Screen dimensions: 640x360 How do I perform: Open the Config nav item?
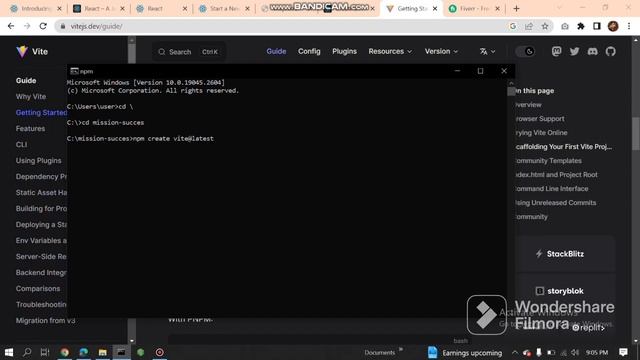point(309,51)
